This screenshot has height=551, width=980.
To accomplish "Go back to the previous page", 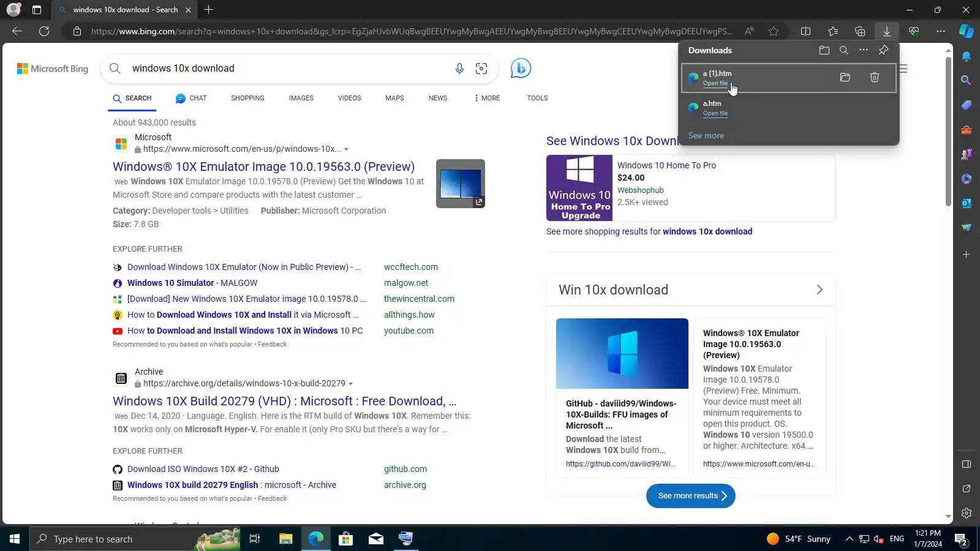I will 17,31.
